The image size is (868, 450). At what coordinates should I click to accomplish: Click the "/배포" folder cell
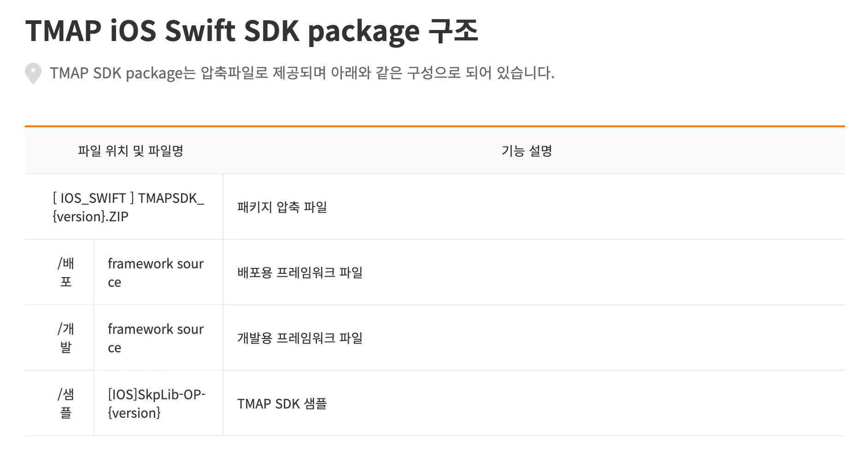(66, 272)
